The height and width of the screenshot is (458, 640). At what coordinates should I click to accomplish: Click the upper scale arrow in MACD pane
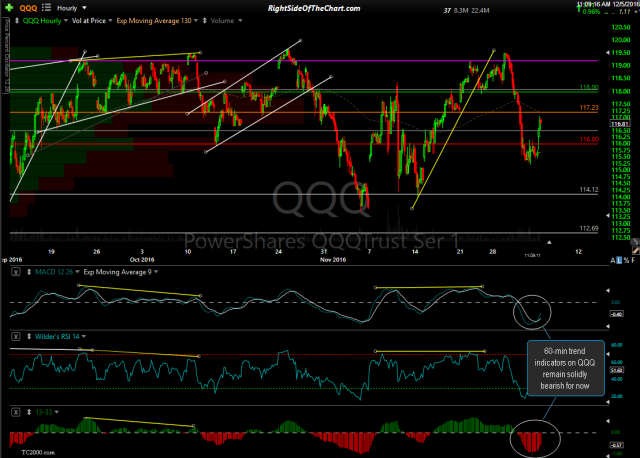608,290
